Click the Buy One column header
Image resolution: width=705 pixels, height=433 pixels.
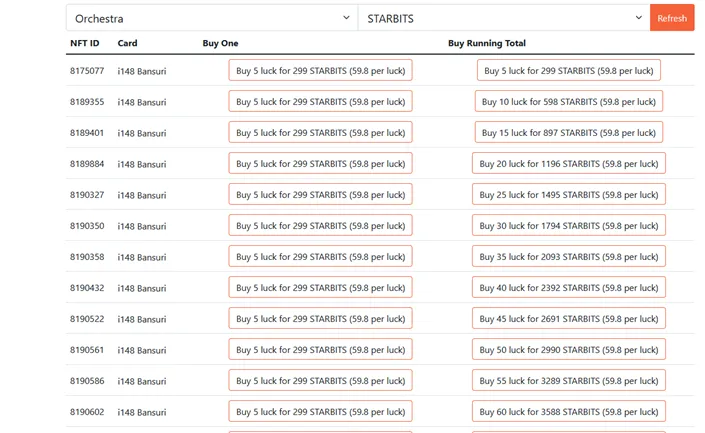(x=220, y=43)
